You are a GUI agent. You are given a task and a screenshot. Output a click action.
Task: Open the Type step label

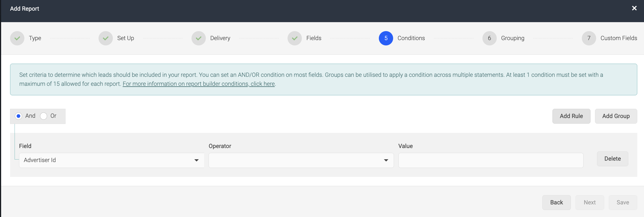(35, 38)
